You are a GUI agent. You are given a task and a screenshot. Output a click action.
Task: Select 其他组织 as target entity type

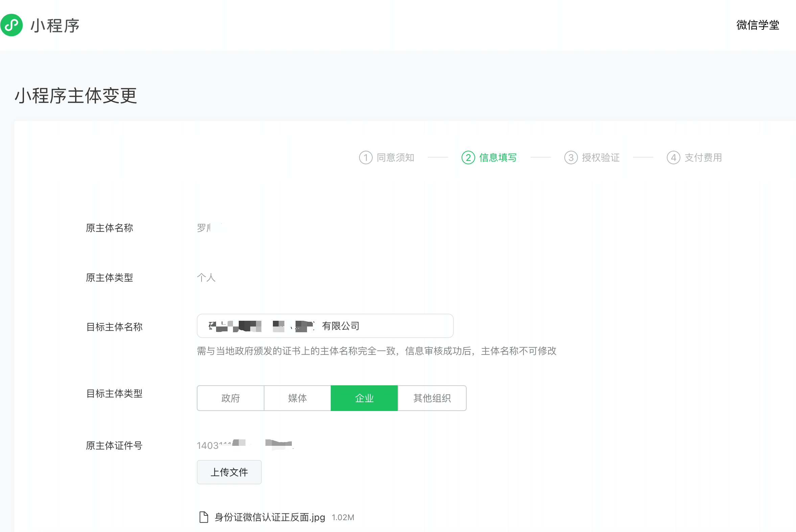[x=432, y=398]
